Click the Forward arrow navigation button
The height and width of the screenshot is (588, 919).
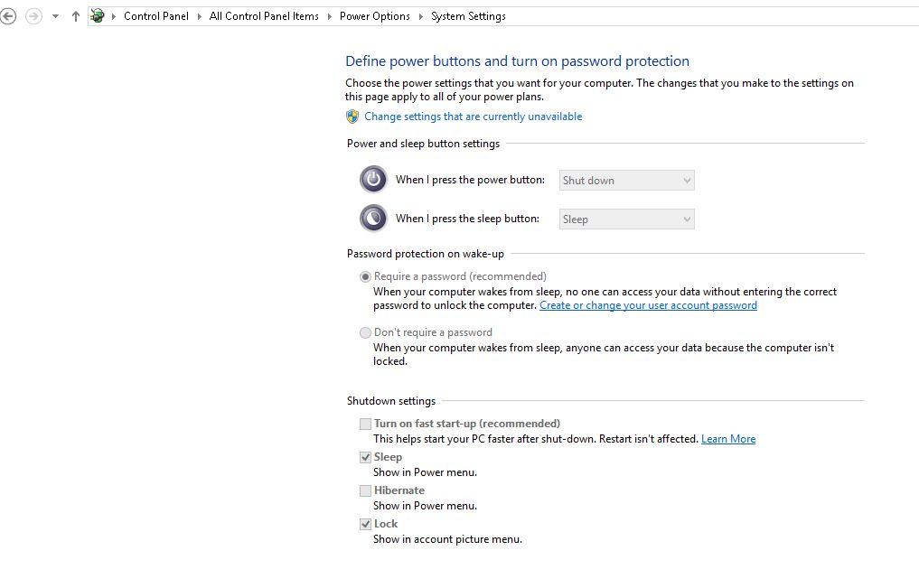(x=33, y=16)
